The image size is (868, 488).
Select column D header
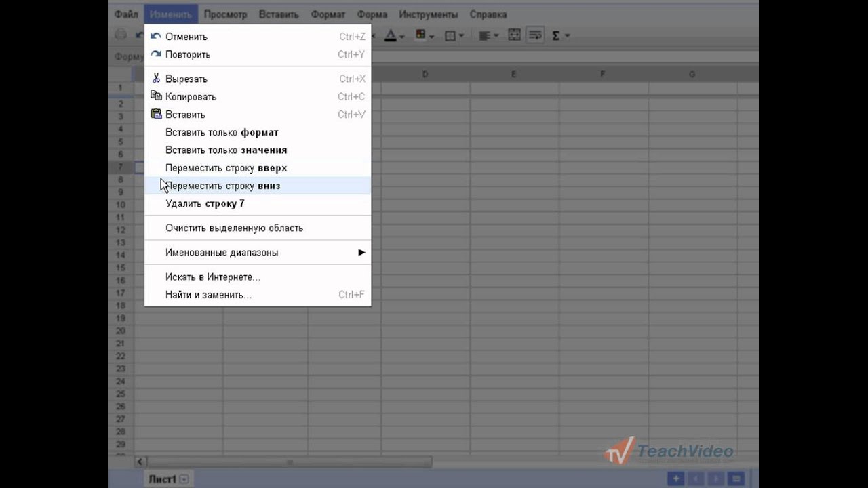[425, 74]
